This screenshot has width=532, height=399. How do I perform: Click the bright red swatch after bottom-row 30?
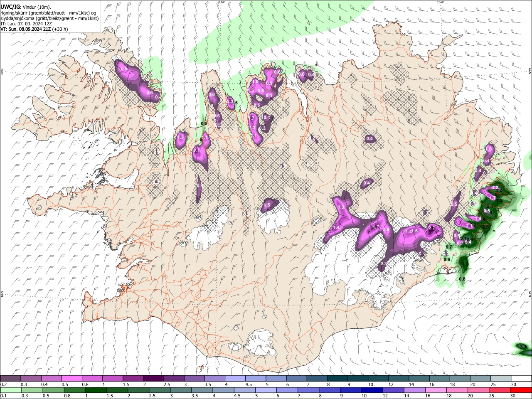(x=521, y=390)
